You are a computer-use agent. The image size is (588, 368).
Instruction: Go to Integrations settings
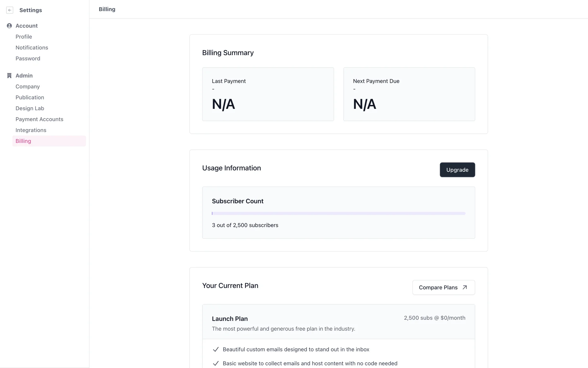31,130
